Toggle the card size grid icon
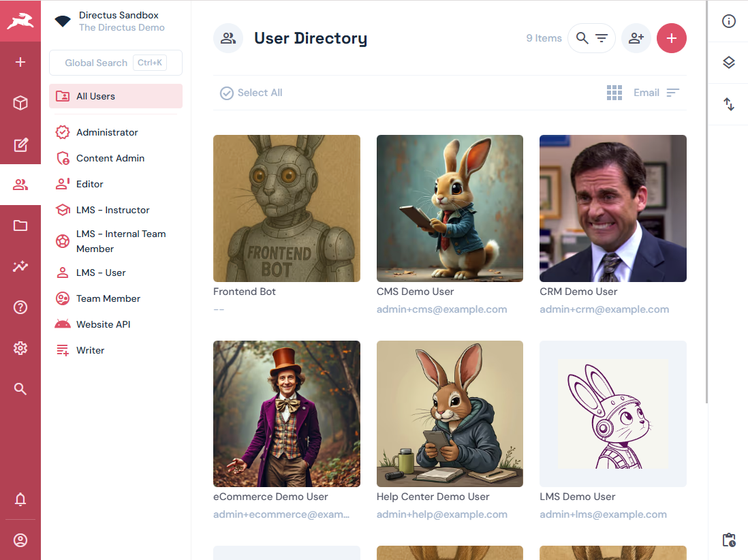748x560 pixels. coord(614,93)
